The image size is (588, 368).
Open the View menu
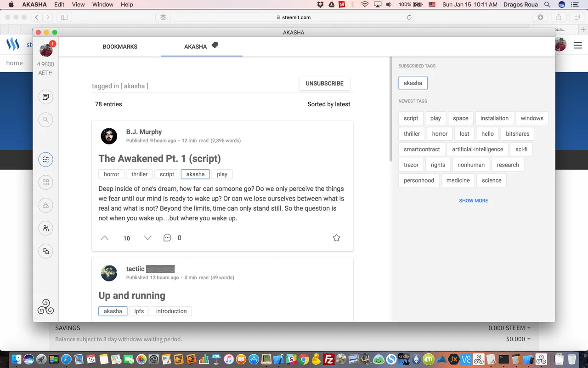pyautogui.click(x=79, y=5)
